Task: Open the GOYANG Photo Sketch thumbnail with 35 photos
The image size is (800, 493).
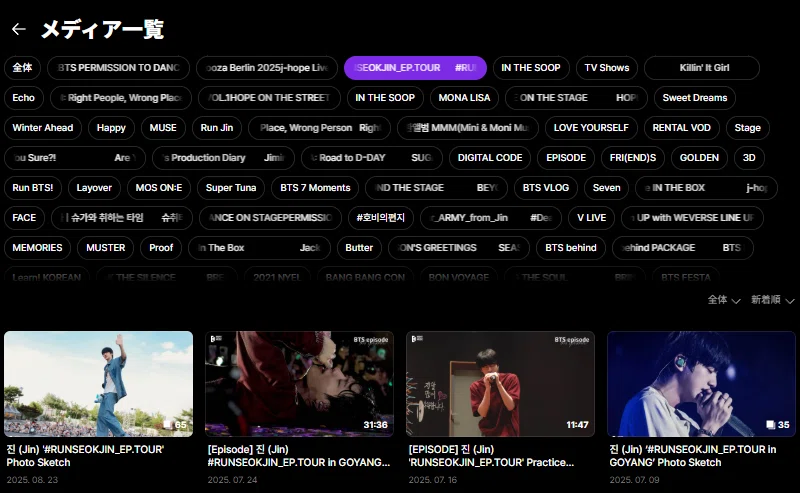Action: pyautogui.click(x=702, y=384)
